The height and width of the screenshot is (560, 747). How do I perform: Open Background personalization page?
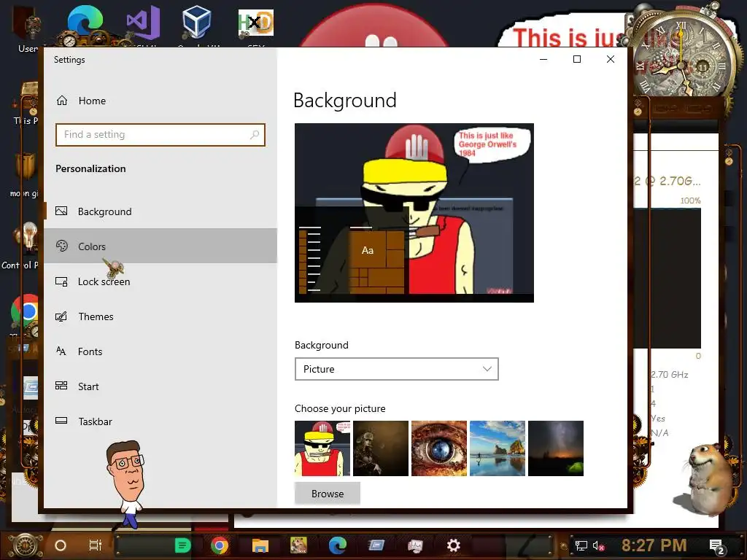pyautogui.click(x=160, y=211)
